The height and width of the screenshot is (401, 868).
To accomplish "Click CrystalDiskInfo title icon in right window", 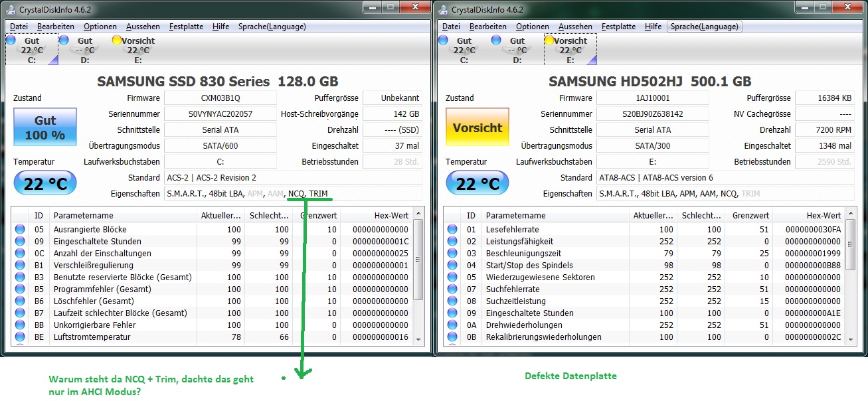I will click(x=443, y=9).
